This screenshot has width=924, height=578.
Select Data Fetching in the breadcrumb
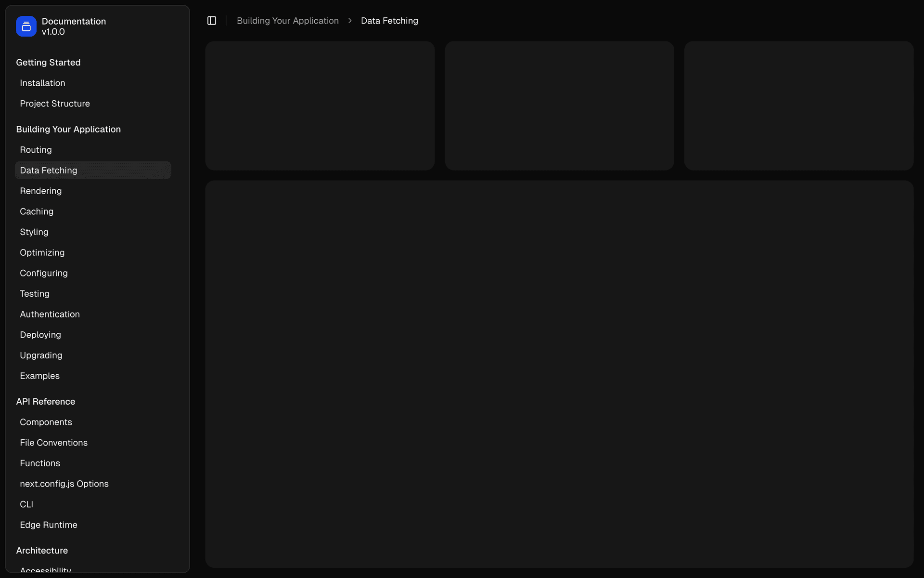(x=389, y=21)
